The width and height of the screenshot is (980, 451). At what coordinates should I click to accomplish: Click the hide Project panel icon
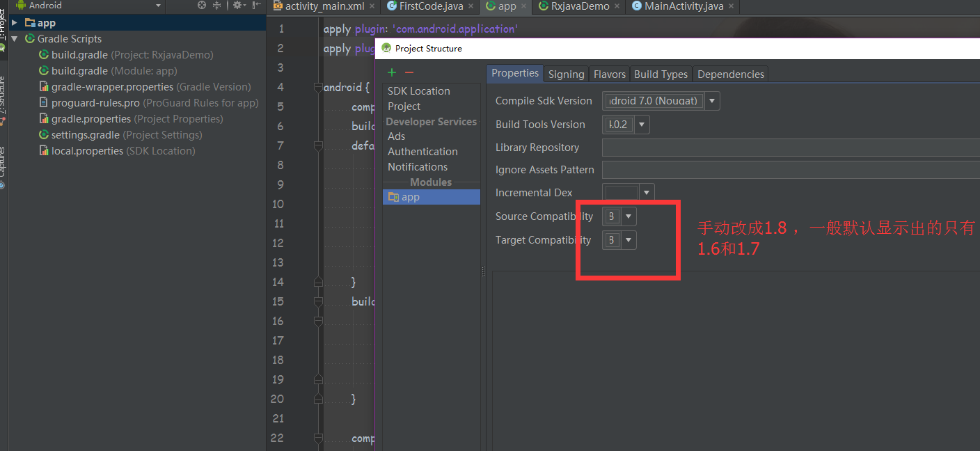click(x=257, y=5)
